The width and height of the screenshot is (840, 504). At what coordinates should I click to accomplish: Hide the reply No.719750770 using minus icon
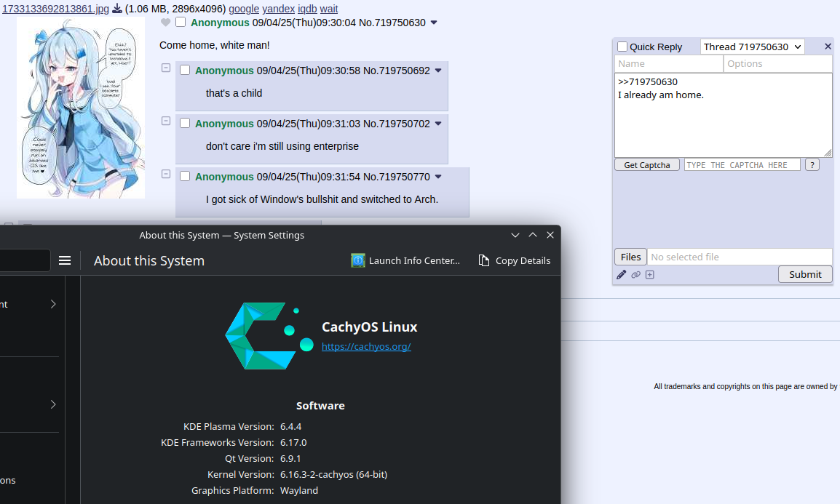coord(166,175)
